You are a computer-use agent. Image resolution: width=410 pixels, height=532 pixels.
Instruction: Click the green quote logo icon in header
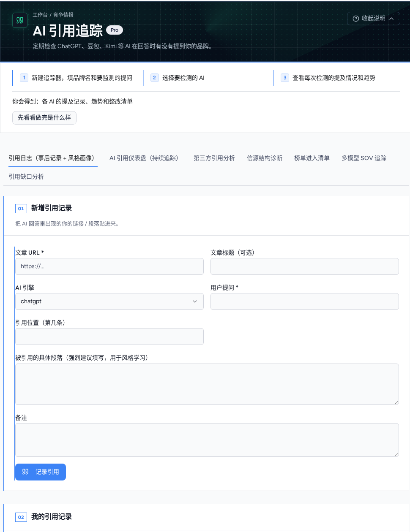(x=20, y=20)
